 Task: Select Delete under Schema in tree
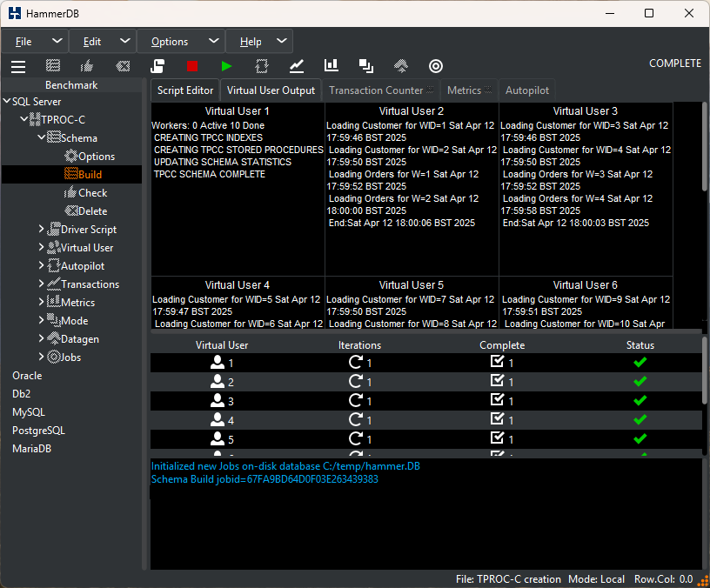93,211
